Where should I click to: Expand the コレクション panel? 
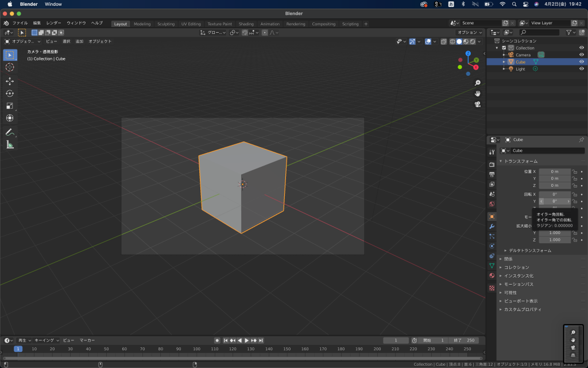point(516,267)
